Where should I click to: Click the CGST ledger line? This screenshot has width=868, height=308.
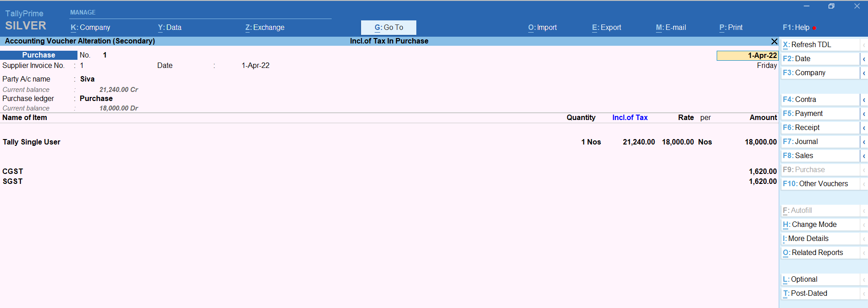390,172
